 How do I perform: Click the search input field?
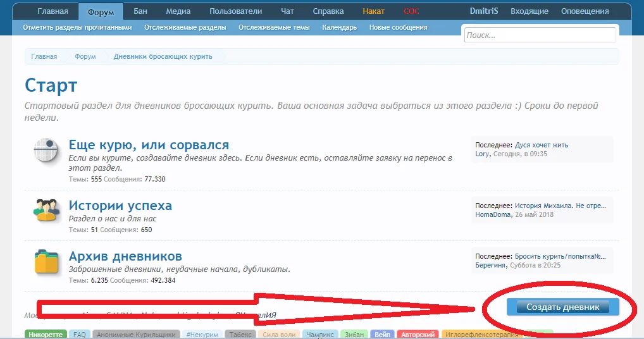click(539, 35)
